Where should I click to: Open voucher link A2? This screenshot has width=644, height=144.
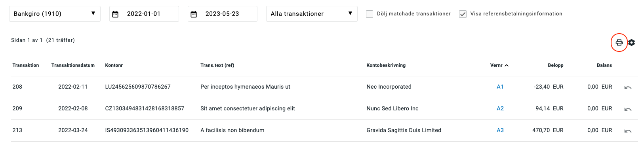(500, 108)
